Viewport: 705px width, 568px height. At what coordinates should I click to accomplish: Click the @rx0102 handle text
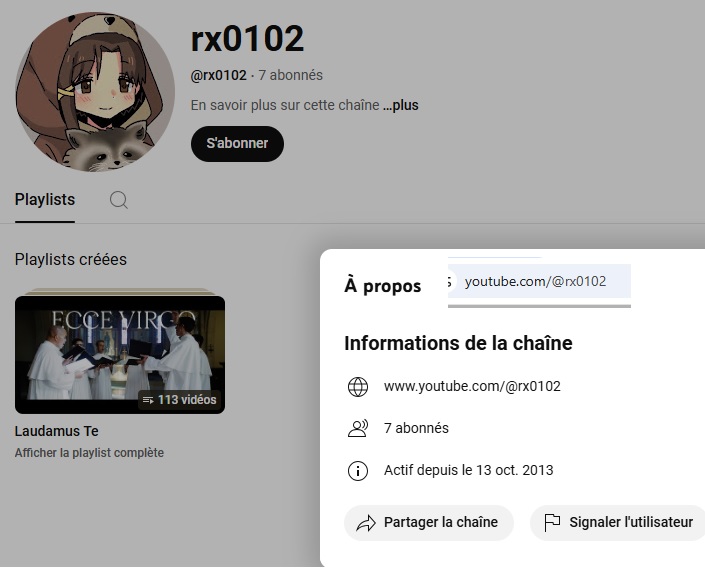tap(219, 75)
